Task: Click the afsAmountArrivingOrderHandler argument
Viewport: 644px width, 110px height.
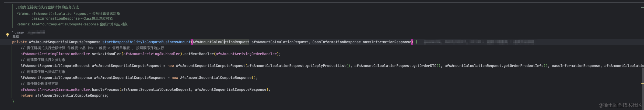Action: point(246,54)
